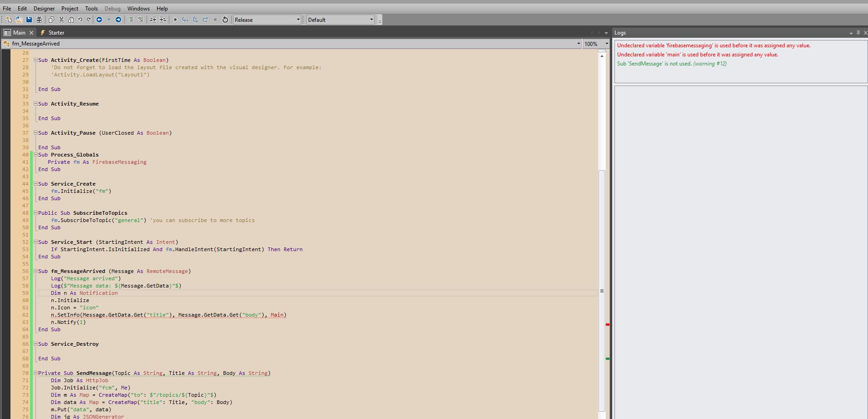
Task: Click the Cut scissors icon
Action: coord(61,20)
